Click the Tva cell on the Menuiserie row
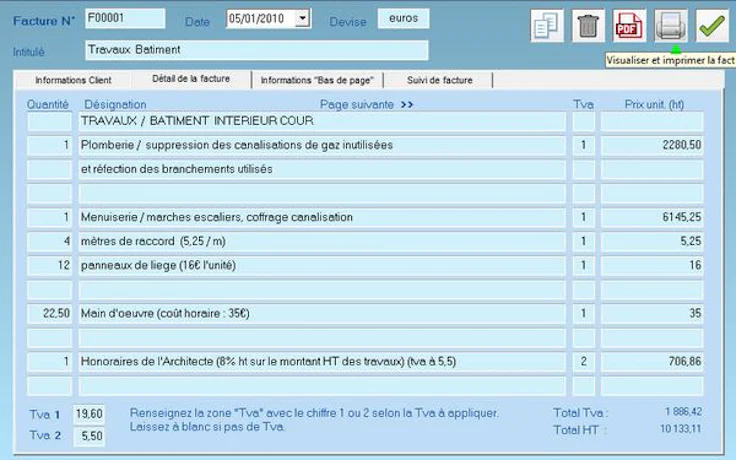This screenshot has height=460, width=736. [583, 217]
